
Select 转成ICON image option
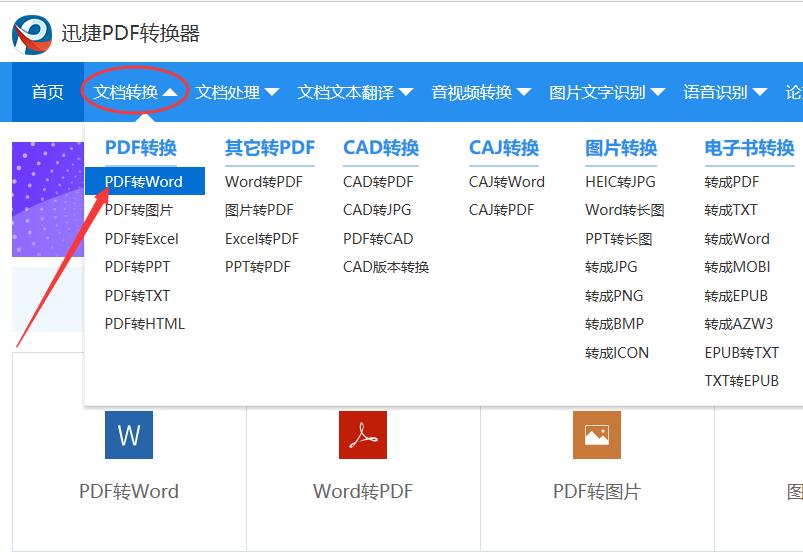[617, 352]
